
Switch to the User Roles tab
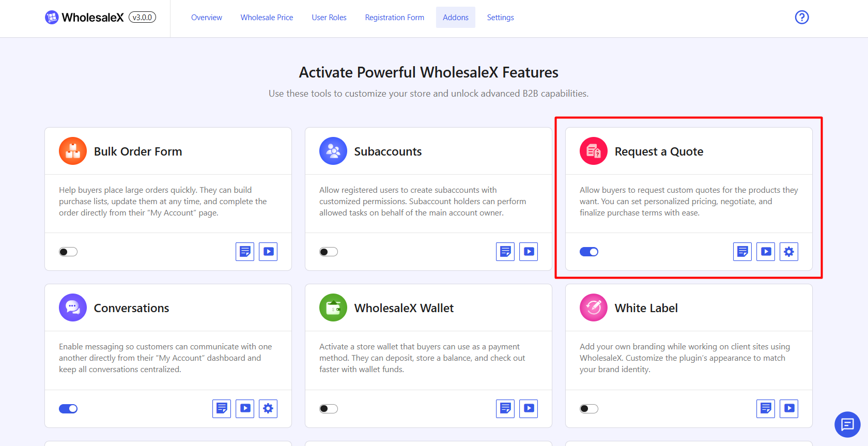(329, 18)
